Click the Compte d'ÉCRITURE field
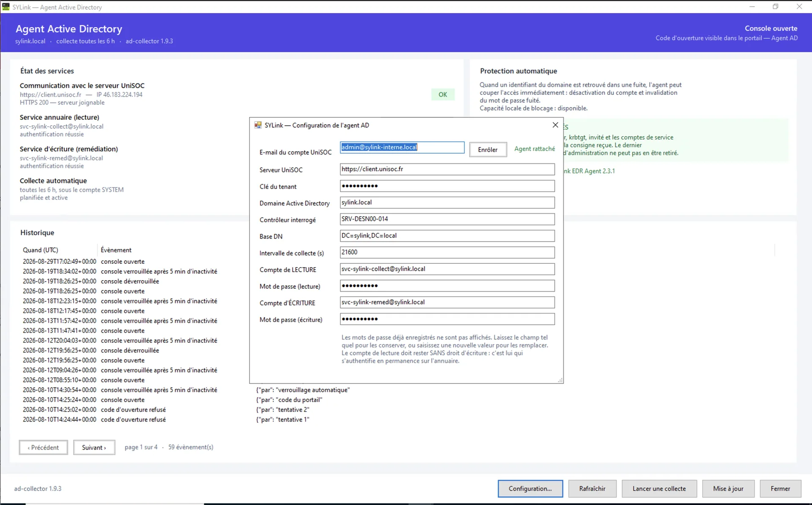The image size is (812, 505). 447,302
